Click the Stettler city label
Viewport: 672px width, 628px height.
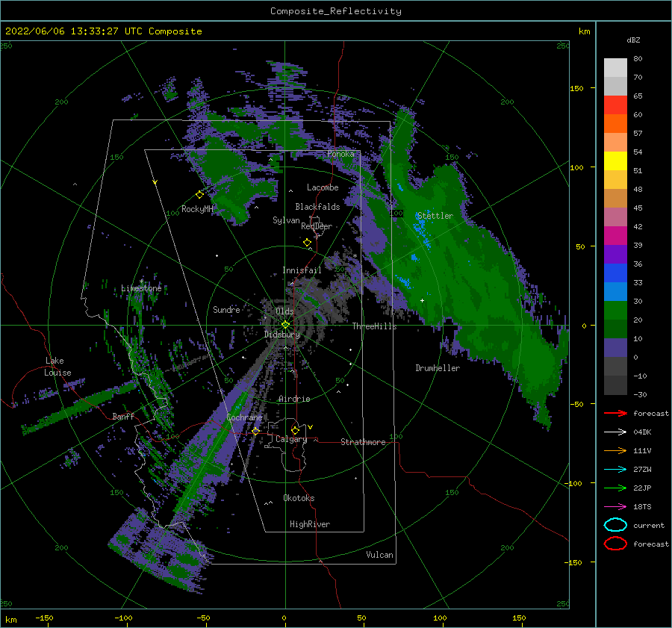(435, 216)
